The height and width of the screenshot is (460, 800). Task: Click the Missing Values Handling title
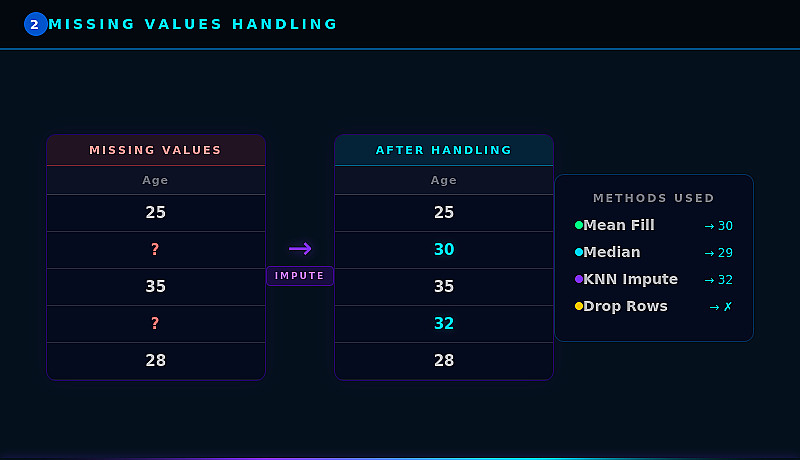(x=194, y=24)
